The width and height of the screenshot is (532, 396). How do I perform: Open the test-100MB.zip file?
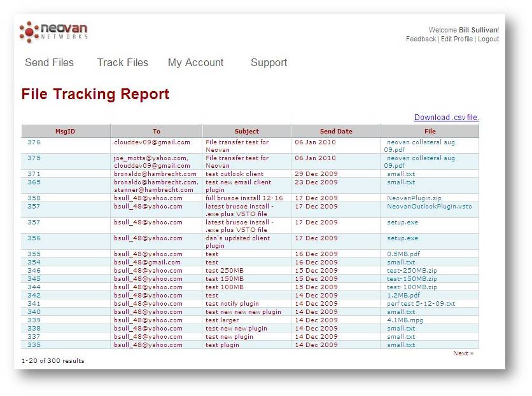pos(412,287)
